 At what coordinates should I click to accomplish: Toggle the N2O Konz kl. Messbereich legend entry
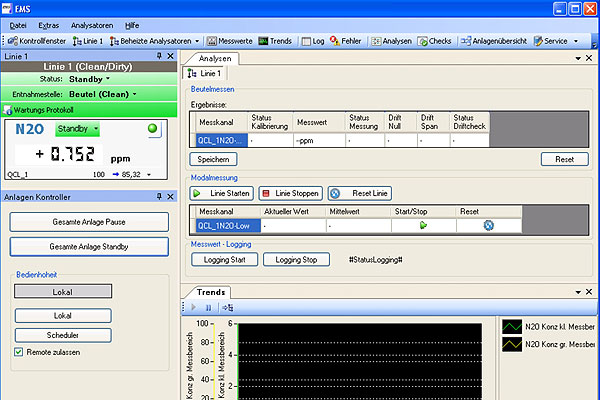pos(548,326)
